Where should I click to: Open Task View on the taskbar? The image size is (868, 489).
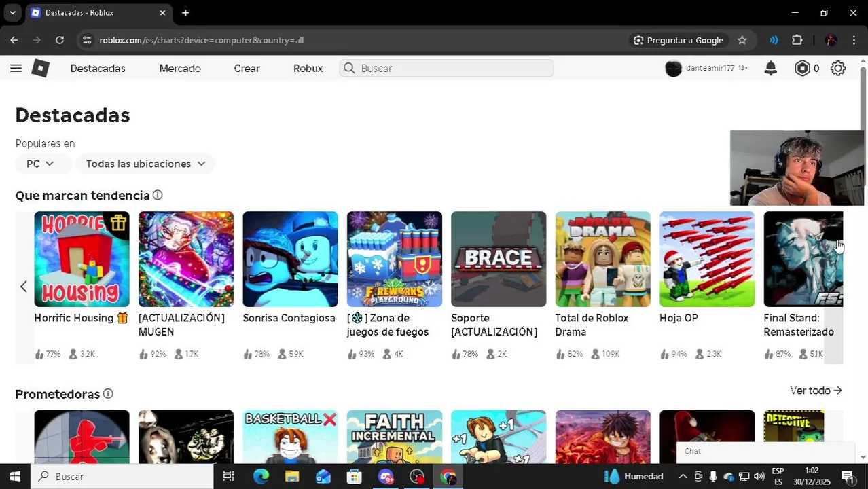pyautogui.click(x=229, y=476)
